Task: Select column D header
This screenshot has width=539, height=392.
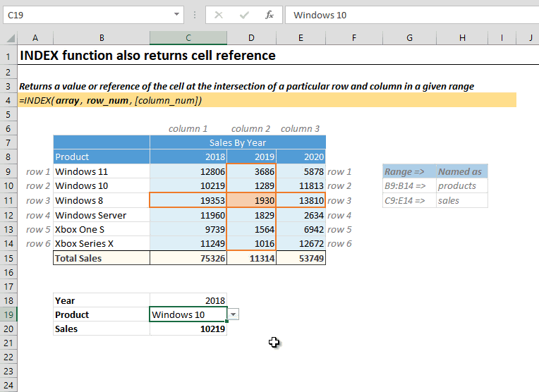Action: tap(251, 38)
